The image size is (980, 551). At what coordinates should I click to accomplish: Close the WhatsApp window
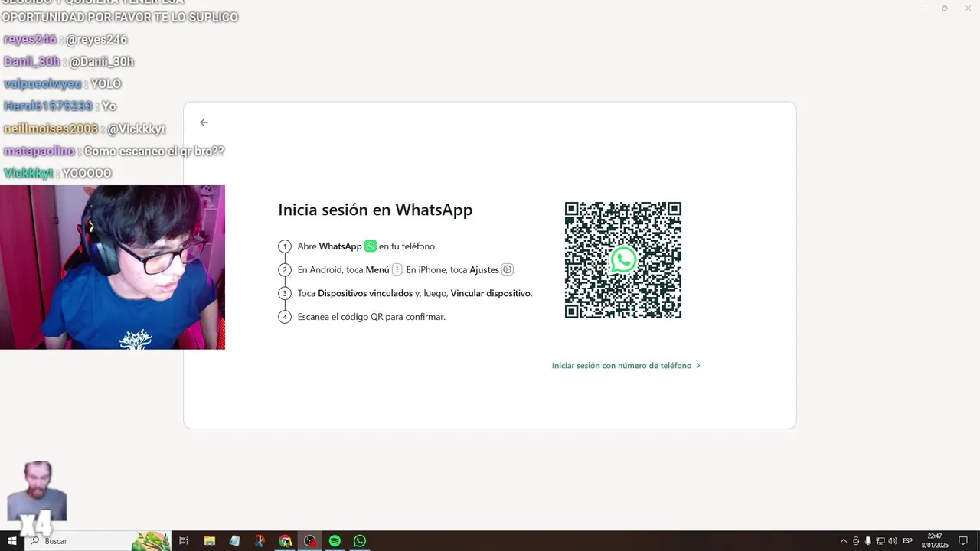click(x=968, y=8)
